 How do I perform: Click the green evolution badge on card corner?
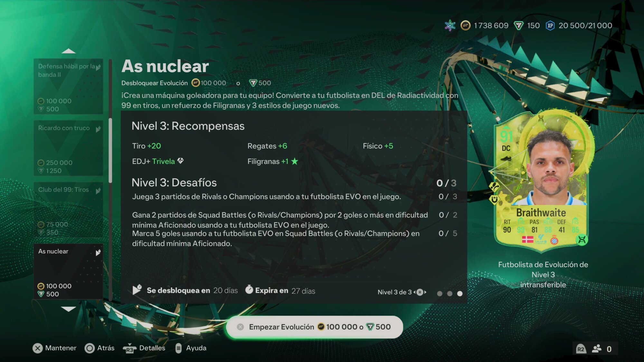(582, 239)
